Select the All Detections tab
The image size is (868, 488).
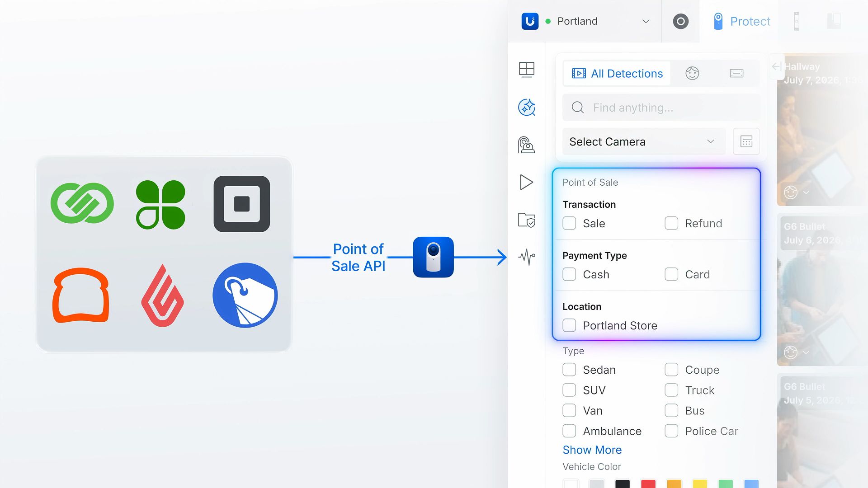(617, 74)
